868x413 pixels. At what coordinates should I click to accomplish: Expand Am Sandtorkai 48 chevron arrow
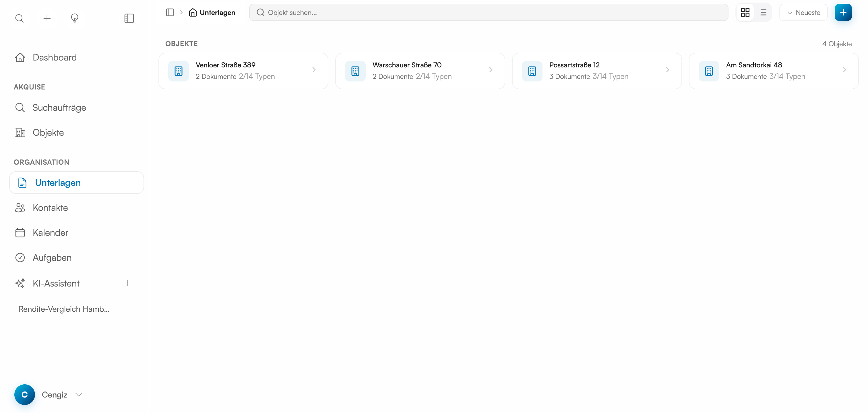tap(844, 70)
